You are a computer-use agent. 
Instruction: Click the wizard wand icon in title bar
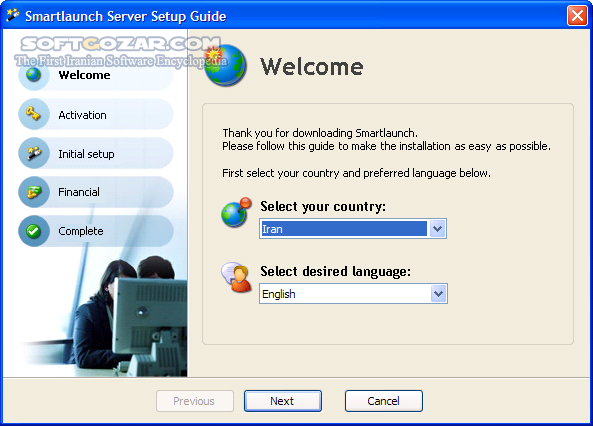pos(12,16)
